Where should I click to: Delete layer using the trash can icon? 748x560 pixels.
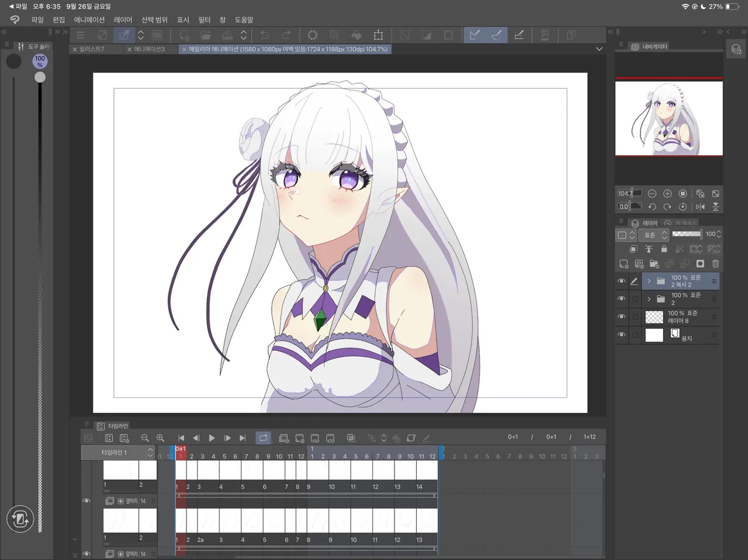[x=715, y=264]
